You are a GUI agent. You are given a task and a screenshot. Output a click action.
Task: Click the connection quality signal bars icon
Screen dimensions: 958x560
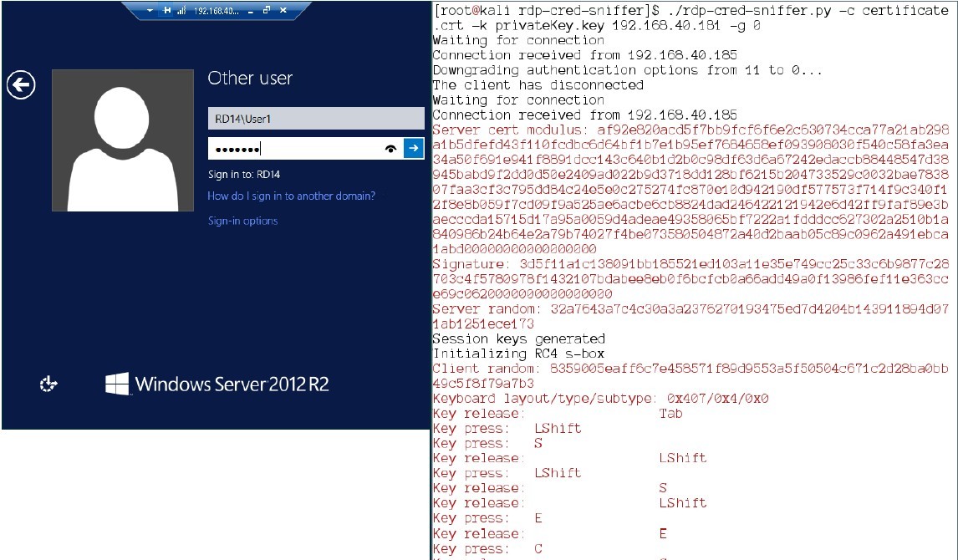coord(181,10)
